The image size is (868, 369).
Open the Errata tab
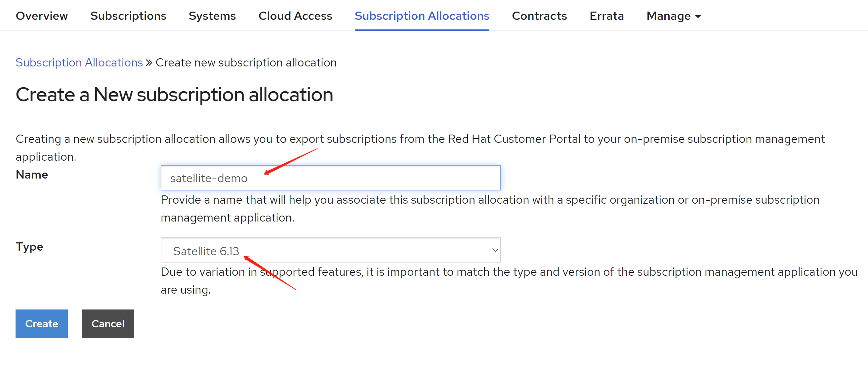(x=606, y=16)
